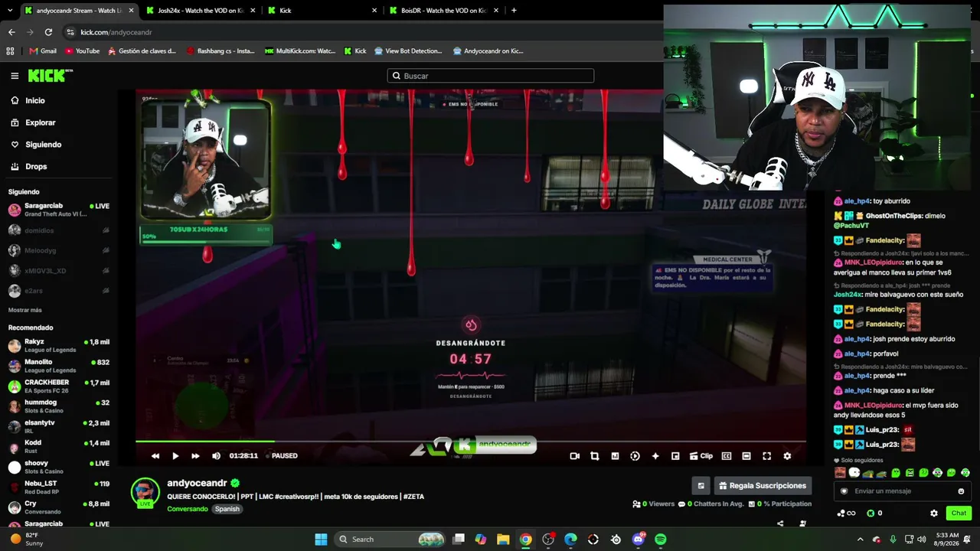Open the Gmail bookmark
Image resolution: width=980 pixels, height=551 pixels.
43,51
